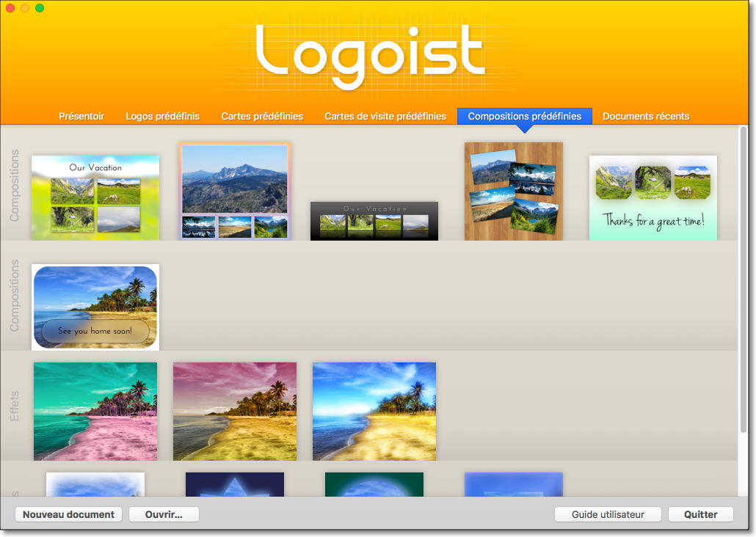Maximize the window with green button
The width and height of the screenshot is (756, 537).
[x=40, y=8]
